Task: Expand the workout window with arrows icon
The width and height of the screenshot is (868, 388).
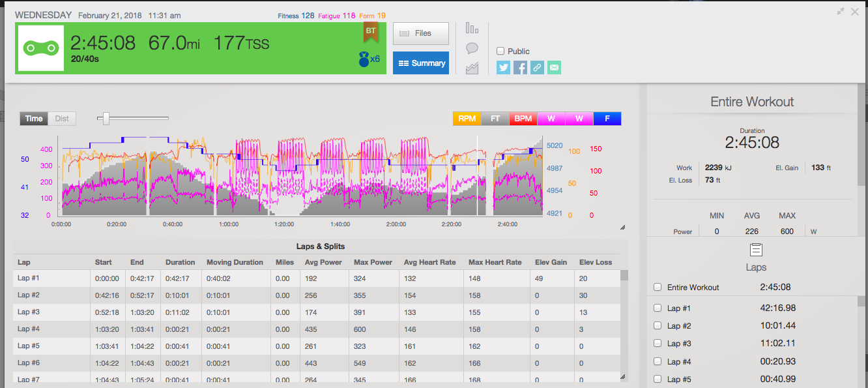Action: (841, 11)
